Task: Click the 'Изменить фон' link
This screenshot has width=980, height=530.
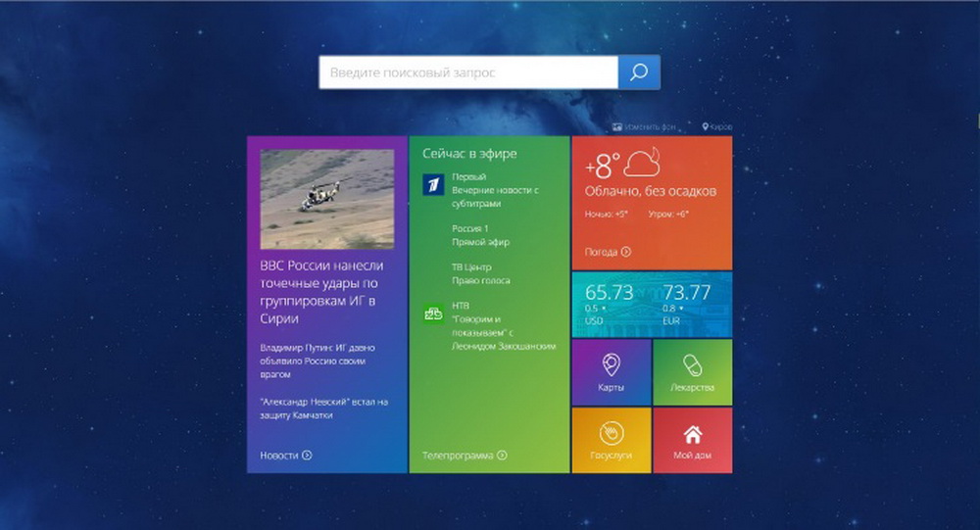Action: click(x=650, y=127)
